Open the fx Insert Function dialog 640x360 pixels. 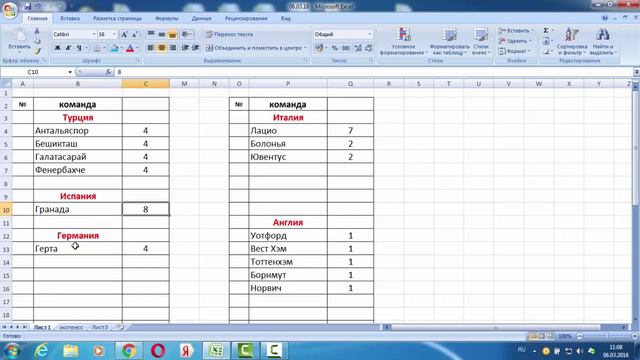pyautogui.click(x=108, y=72)
